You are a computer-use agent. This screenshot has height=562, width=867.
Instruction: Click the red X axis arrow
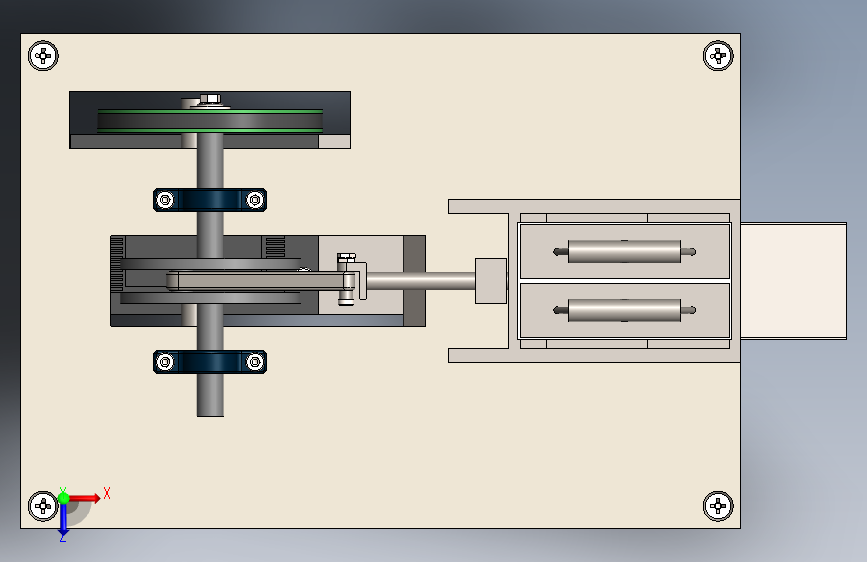coord(84,498)
